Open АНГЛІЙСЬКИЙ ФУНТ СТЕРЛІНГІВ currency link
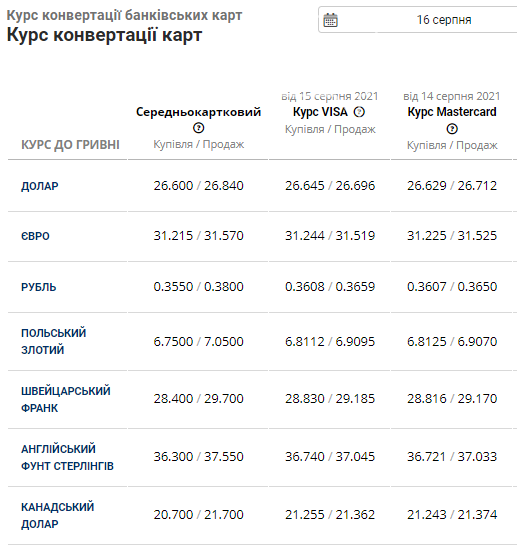This screenshot has height=552, width=517. coord(67,457)
